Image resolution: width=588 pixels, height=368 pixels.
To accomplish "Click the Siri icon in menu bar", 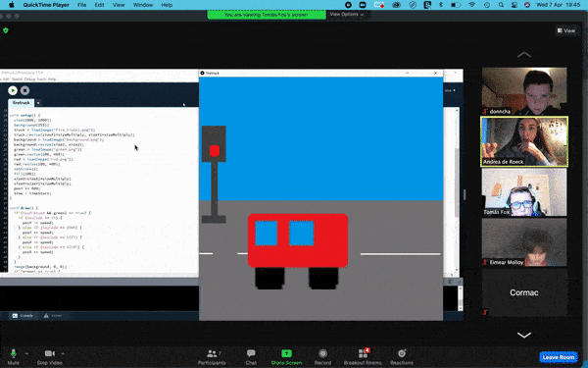I will click(x=527, y=5).
